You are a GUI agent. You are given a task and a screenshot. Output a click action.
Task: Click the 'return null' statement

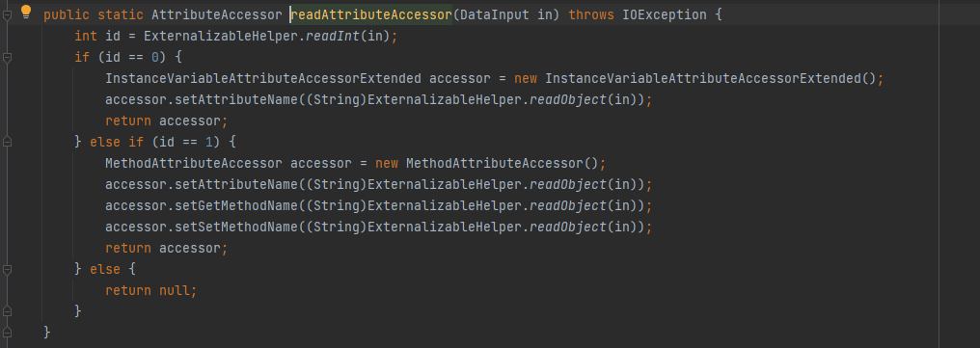(x=150, y=290)
